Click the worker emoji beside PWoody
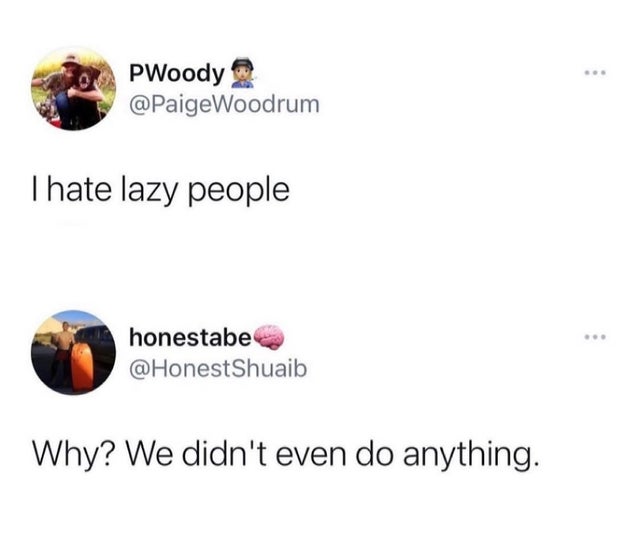This screenshot has height=538, width=640. (242, 73)
